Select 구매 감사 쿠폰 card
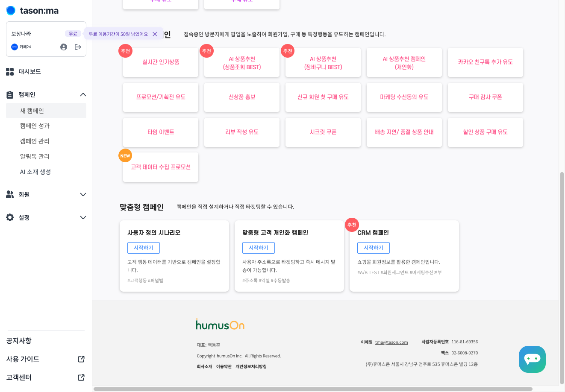The height and width of the screenshot is (392, 565). 486,97
